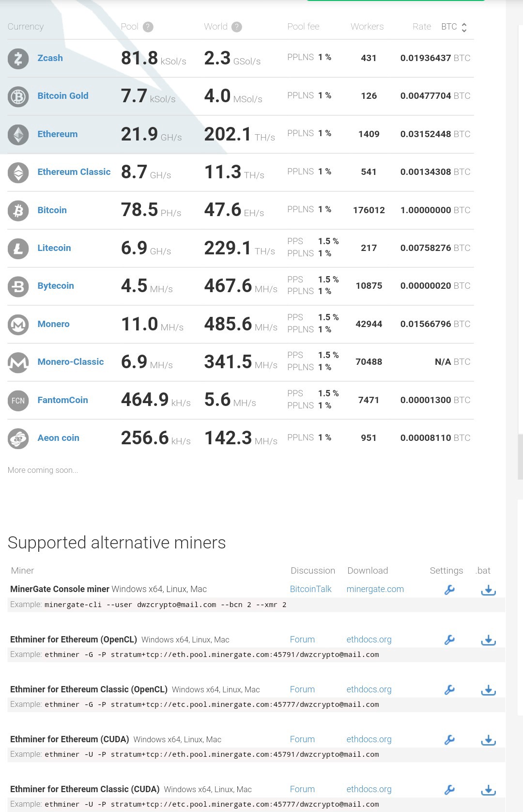Download .bat for Ethminer Ethereum (CUDA)
Screen dimensions: 523x812
(488, 739)
